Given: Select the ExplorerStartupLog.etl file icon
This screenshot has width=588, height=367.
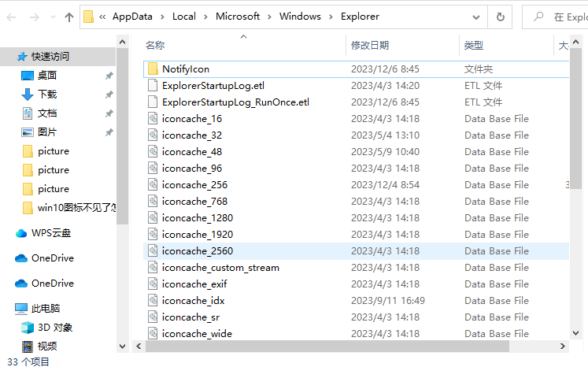Looking at the screenshot, I should (153, 86).
